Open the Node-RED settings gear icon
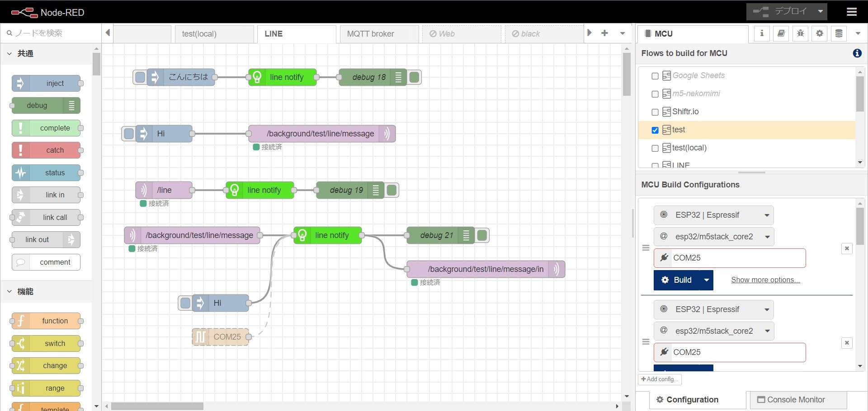The height and width of the screenshot is (411, 868). coord(819,33)
